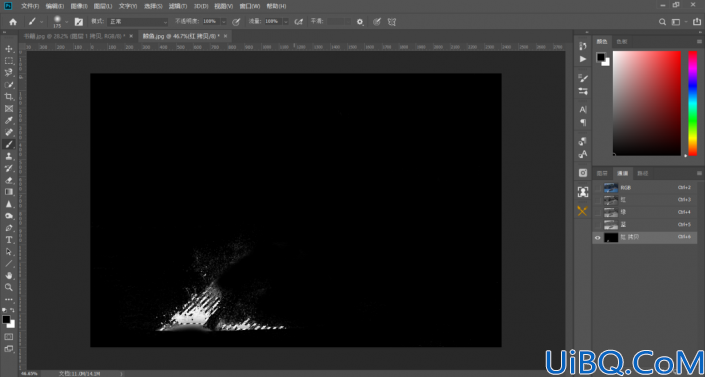This screenshot has height=377, width=705.
Task: Open the 窗口(W) menu
Action: (x=250, y=6)
